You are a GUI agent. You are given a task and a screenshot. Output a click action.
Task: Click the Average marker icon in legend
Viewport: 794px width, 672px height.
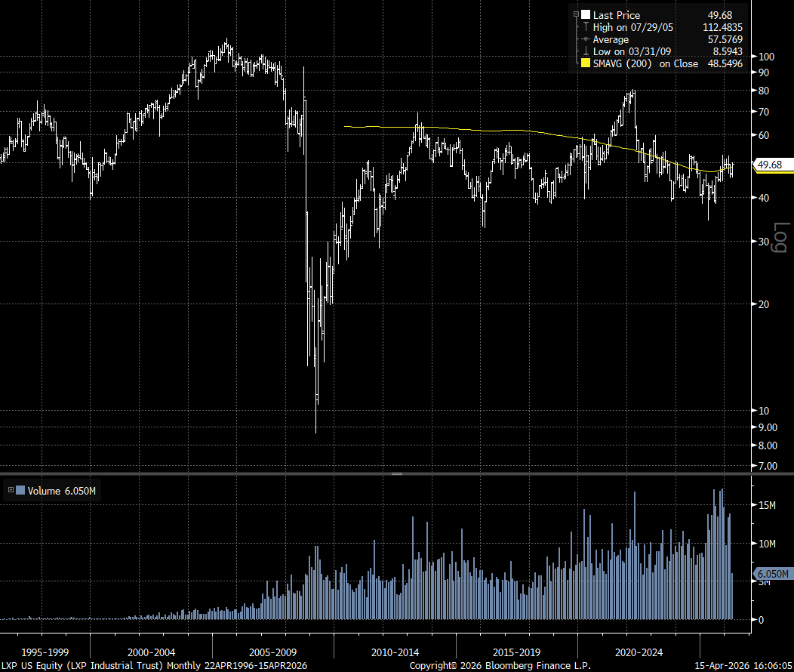(586, 39)
